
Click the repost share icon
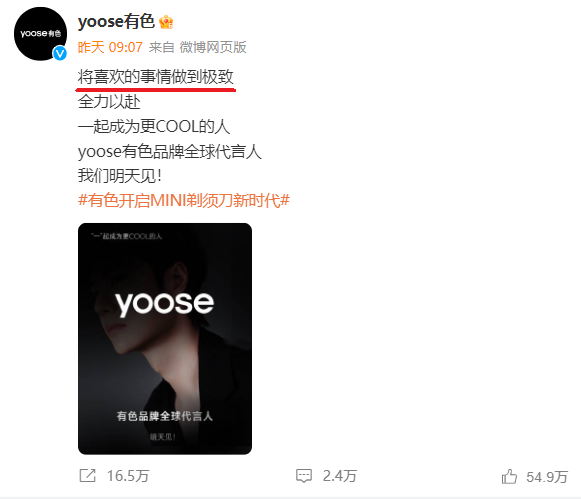(88, 475)
